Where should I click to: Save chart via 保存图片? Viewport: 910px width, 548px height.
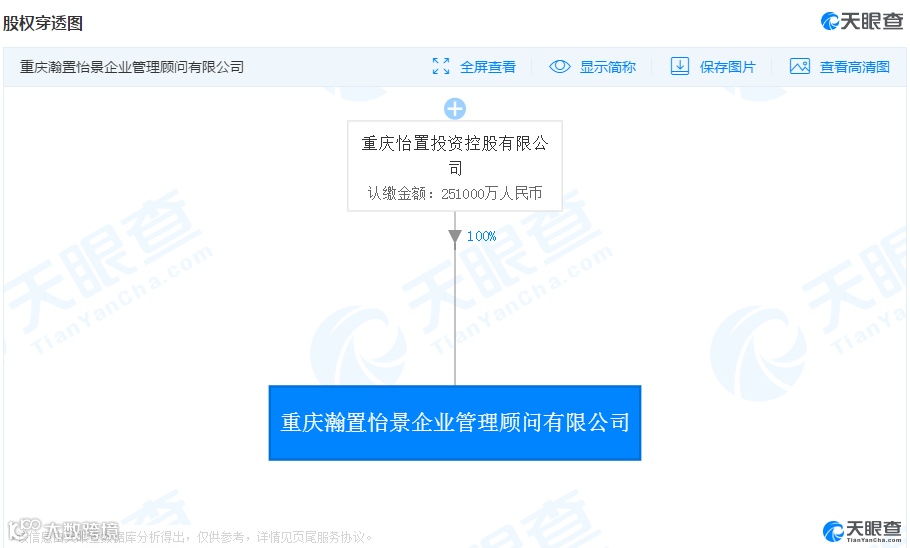click(x=727, y=67)
